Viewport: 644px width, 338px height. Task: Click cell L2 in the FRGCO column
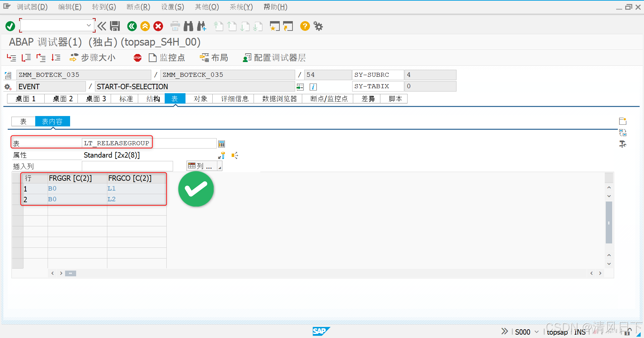pyautogui.click(x=137, y=199)
